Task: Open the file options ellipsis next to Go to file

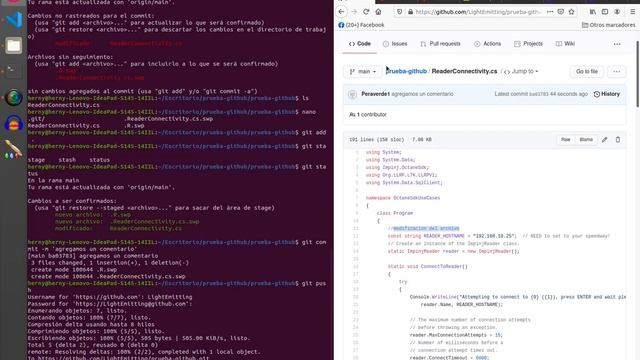Action: click(617, 71)
